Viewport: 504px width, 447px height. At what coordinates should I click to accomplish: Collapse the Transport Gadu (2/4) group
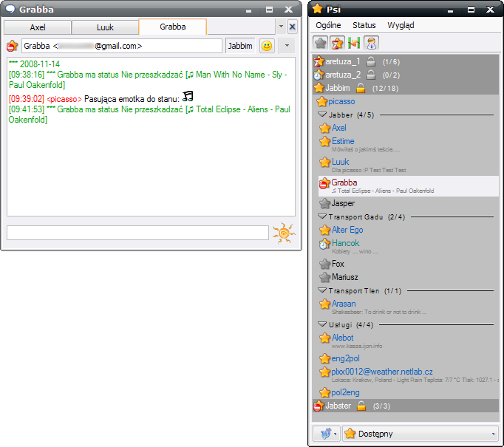[322, 216]
